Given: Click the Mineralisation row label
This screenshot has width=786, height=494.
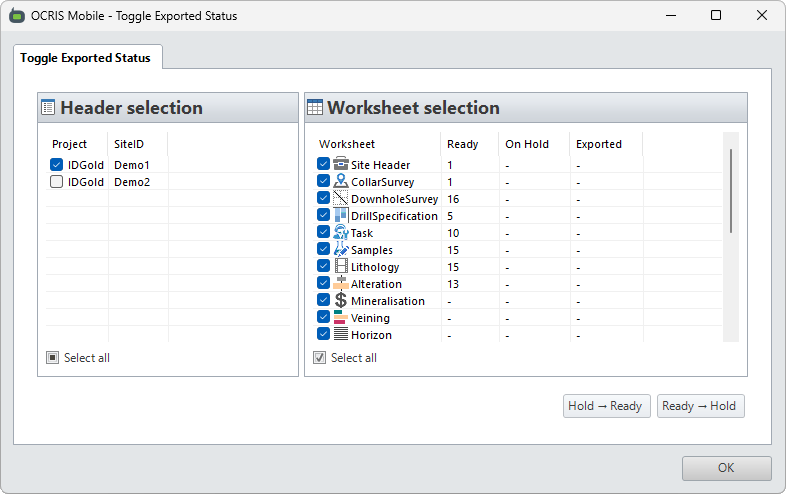Looking at the screenshot, I should pos(387,301).
